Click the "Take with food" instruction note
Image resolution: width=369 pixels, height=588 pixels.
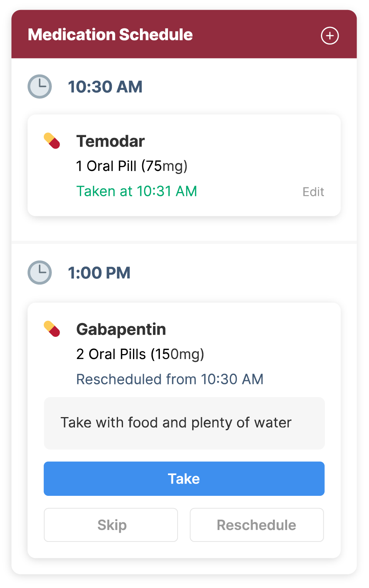pos(176,423)
